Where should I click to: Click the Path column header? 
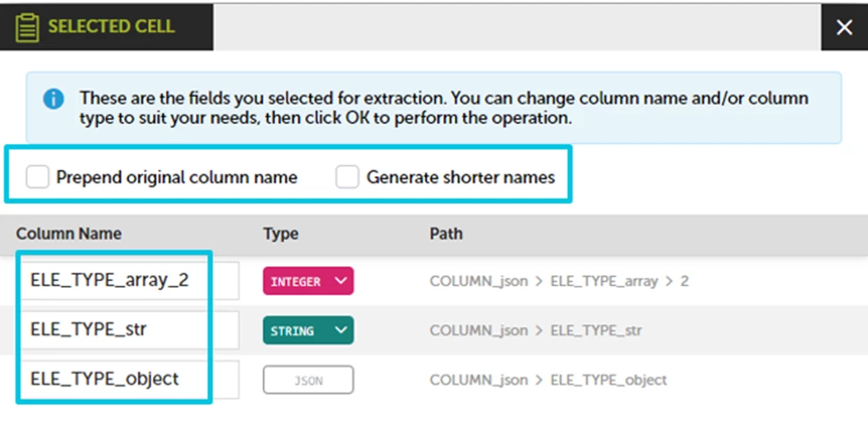(x=446, y=234)
